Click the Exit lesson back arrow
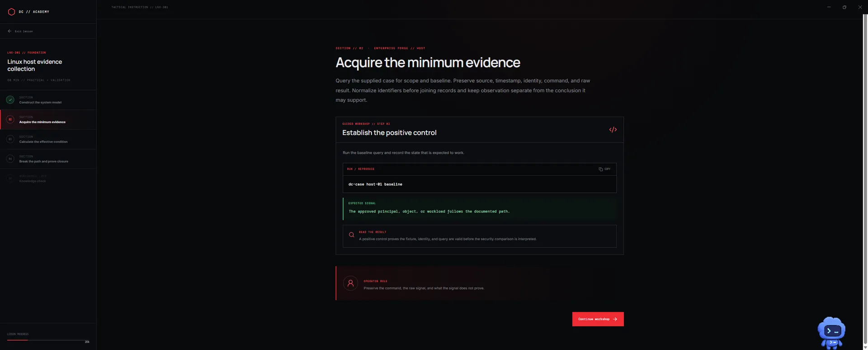This screenshot has width=868, height=350. (9, 31)
